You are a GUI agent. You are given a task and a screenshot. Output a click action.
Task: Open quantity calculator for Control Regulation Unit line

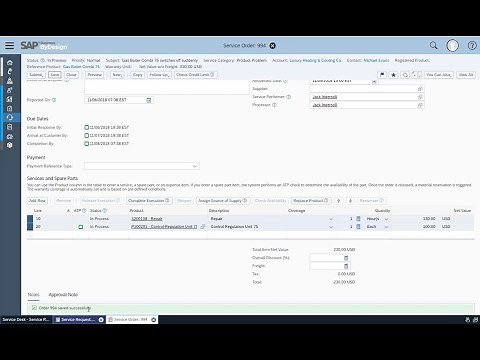(x=358, y=227)
